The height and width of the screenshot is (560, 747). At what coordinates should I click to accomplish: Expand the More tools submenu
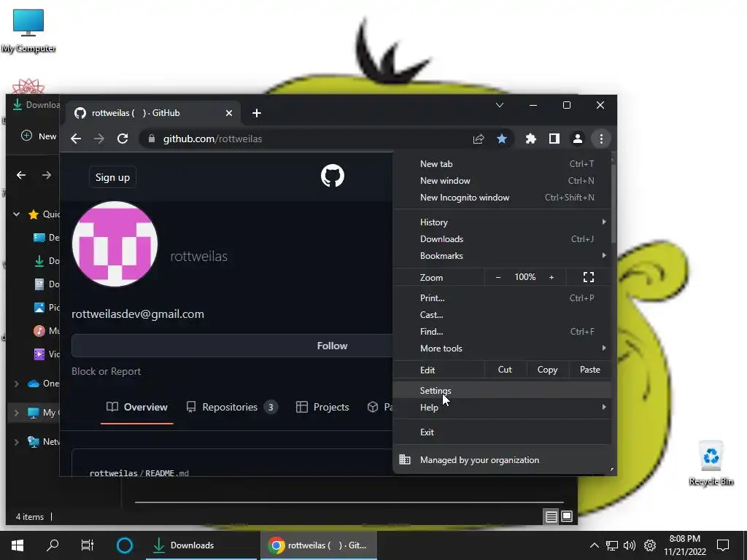tap(502, 348)
